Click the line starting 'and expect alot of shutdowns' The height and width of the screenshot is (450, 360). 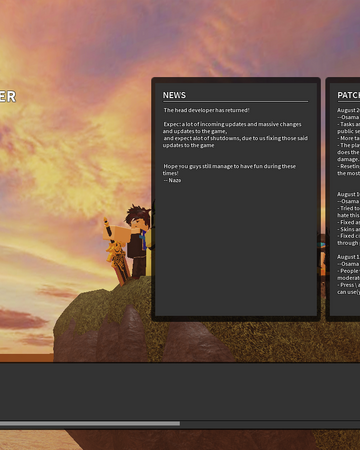coord(236,138)
